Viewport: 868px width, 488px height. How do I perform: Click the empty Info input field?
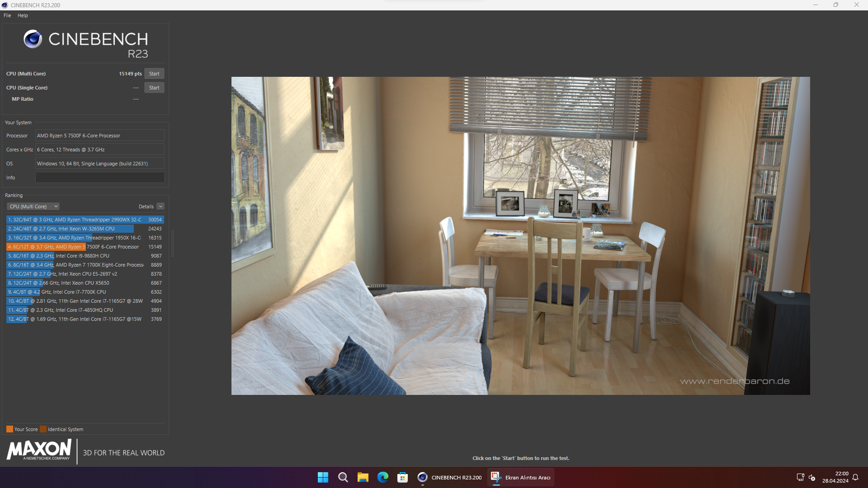100,178
